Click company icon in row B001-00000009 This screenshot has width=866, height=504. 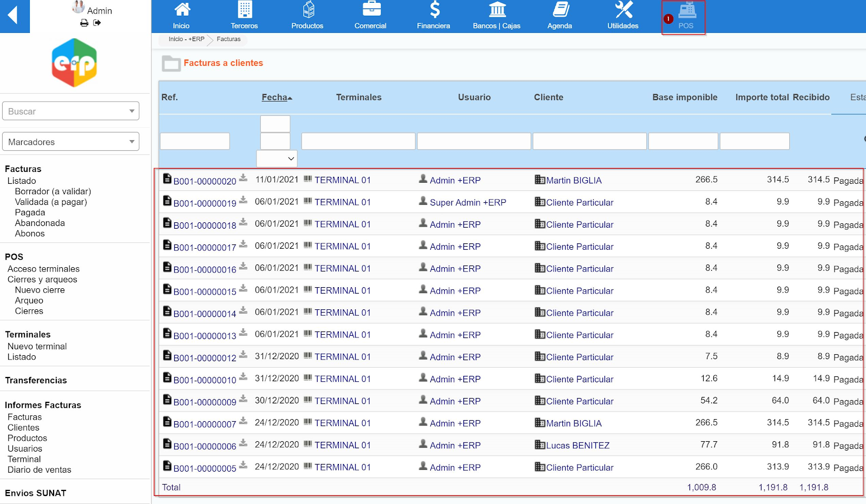(x=540, y=400)
